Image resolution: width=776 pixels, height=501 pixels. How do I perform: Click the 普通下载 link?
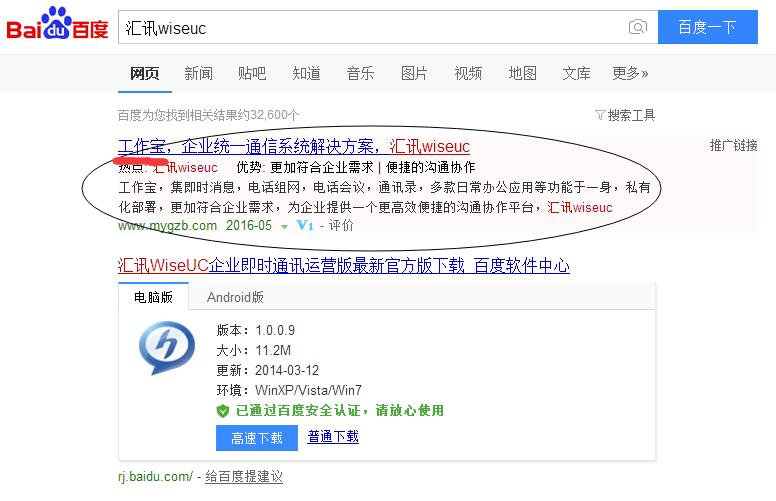point(333,437)
